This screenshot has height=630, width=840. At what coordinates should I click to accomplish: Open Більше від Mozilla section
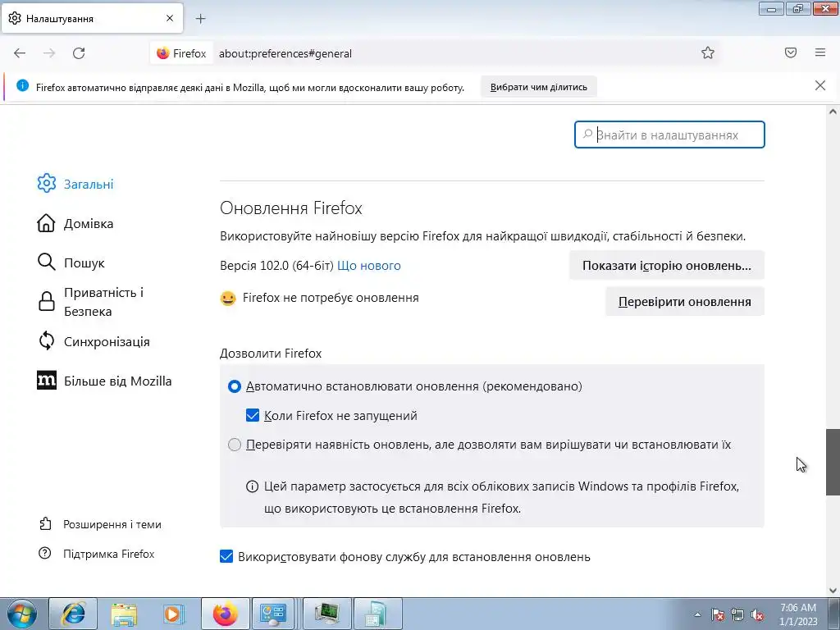(104, 381)
